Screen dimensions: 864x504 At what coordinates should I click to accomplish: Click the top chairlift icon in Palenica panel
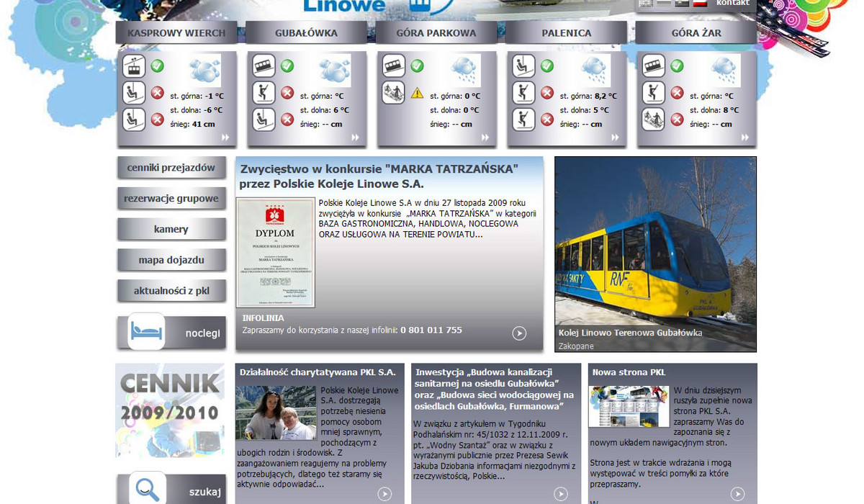point(523,66)
